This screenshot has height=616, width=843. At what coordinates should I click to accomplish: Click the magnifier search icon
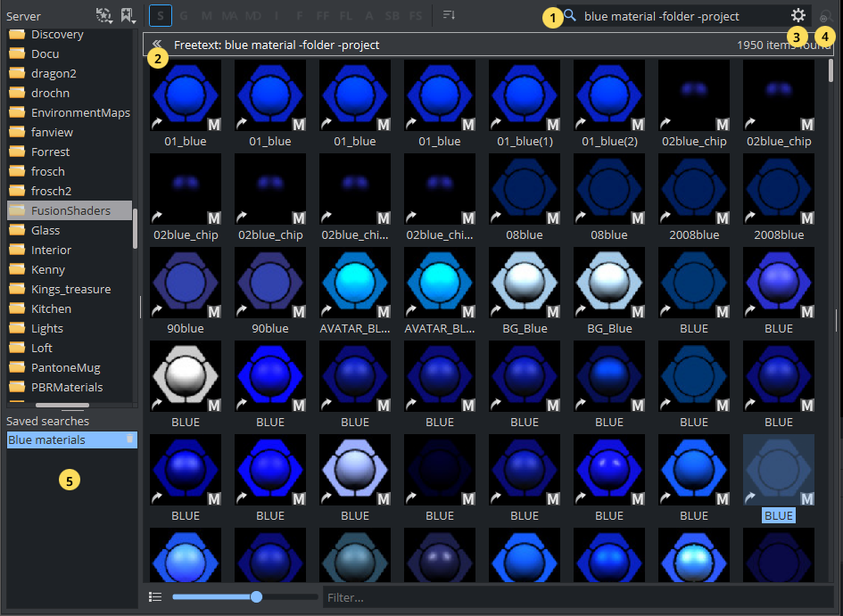pyautogui.click(x=570, y=15)
